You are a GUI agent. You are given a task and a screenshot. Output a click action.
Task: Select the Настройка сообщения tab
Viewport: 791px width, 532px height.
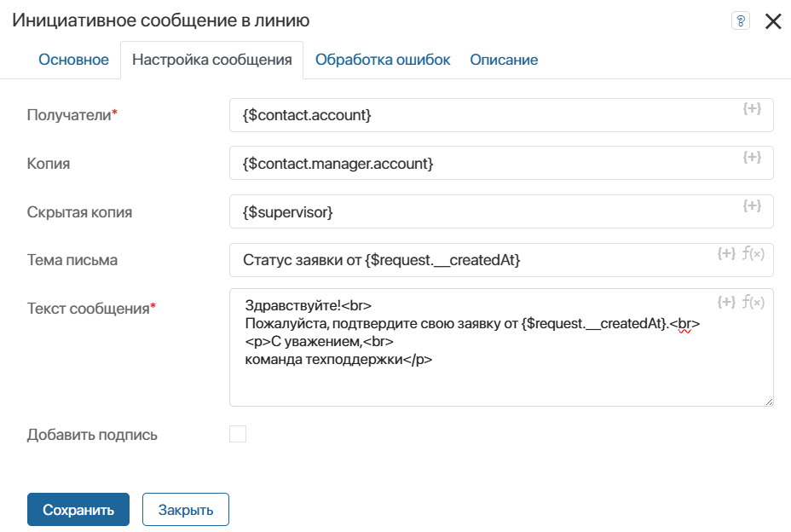[x=212, y=60]
